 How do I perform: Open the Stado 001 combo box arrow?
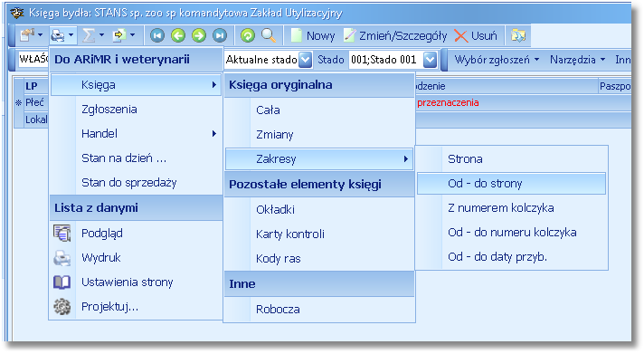[430, 60]
